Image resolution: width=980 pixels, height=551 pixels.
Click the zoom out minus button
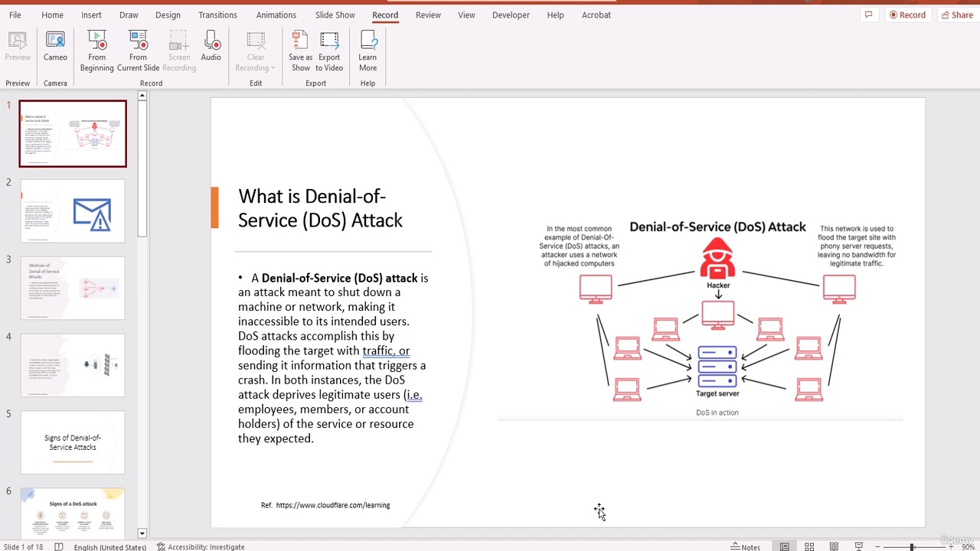coord(877,546)
